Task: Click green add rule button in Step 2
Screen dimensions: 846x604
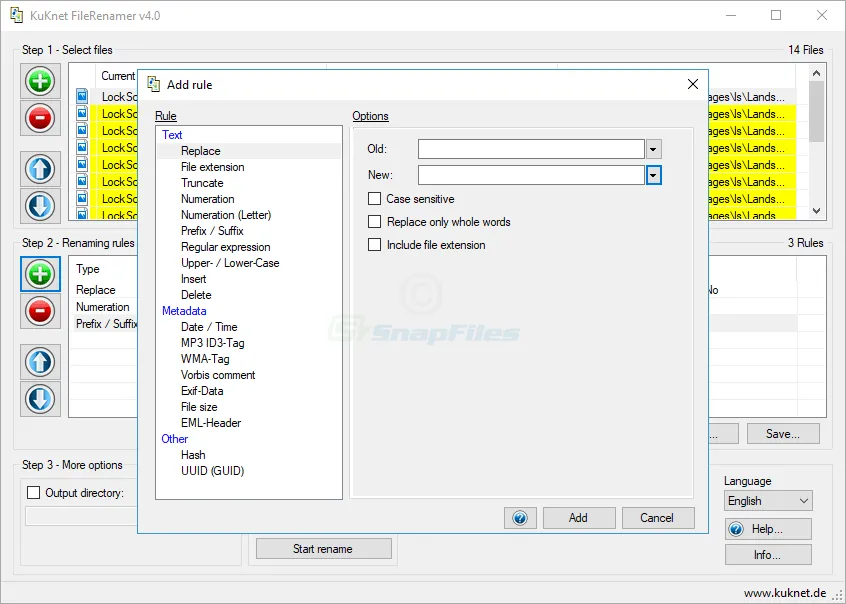Action: [x=40, y=274]
